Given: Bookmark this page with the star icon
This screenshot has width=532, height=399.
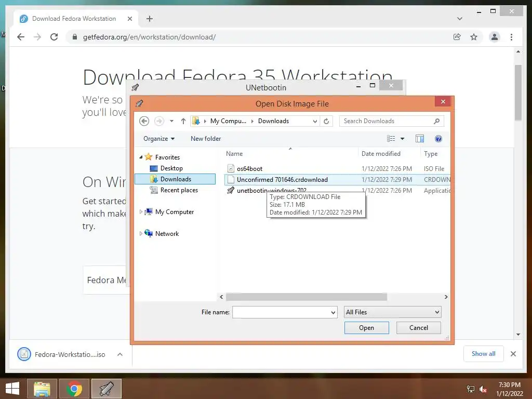Looking at the screenshot, I should [474, 37].
